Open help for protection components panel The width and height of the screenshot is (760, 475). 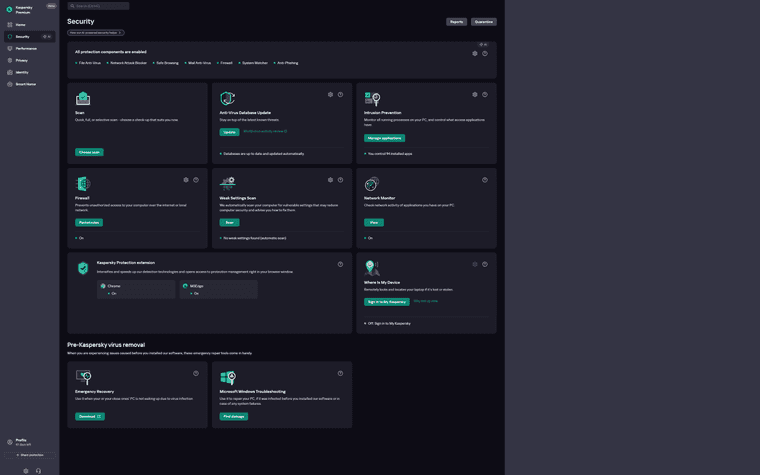point(485,54)
